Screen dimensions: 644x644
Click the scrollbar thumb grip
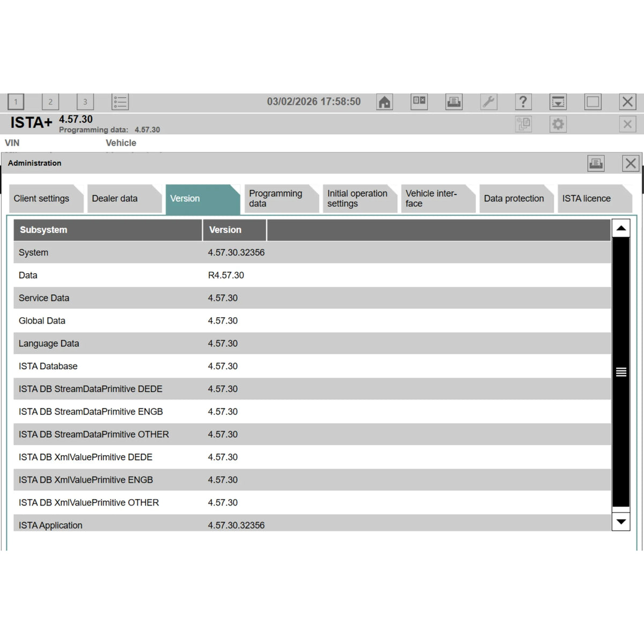[x=621, y=372]
